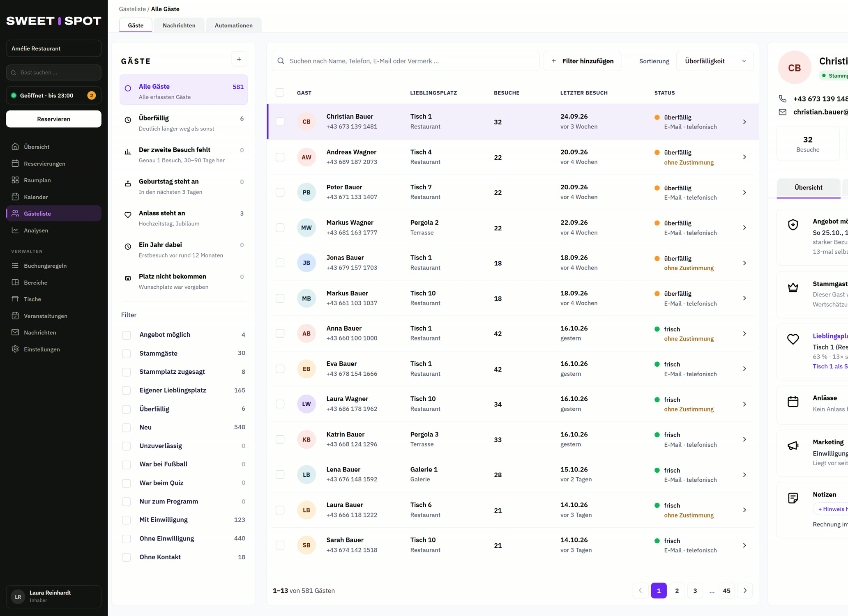This screenshot has width=848, height=616.
Task: Click the Anlass steht an heart icon
Action: (x=128, y=215)
